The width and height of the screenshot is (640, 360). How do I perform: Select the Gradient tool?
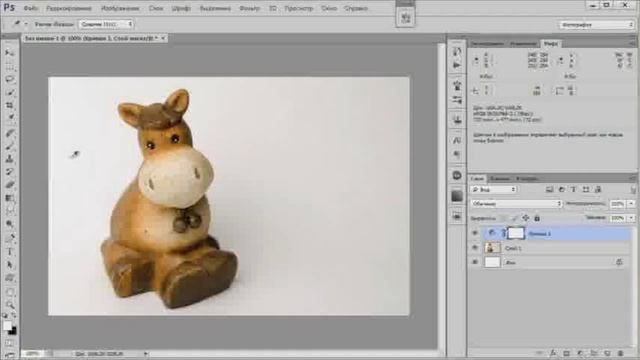point(10,198)
